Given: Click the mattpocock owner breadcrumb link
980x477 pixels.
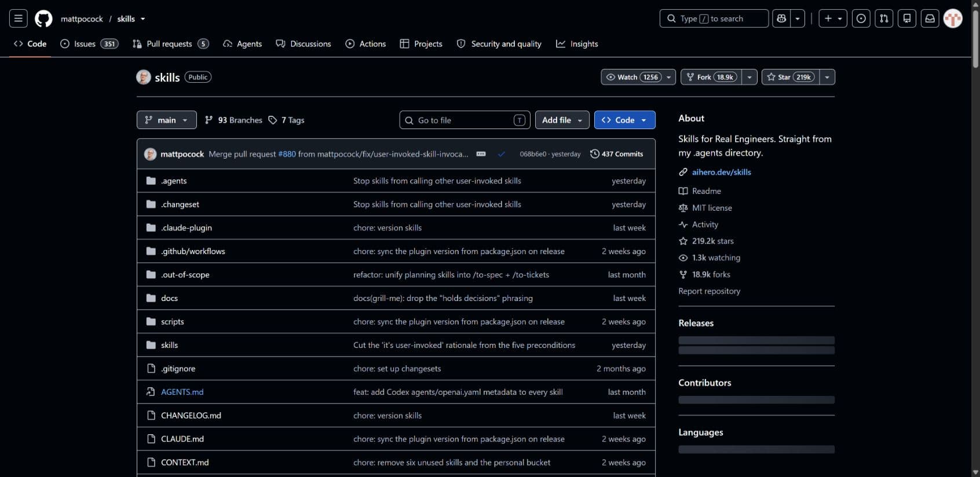Looking at the screenshot, I should 82,19.
